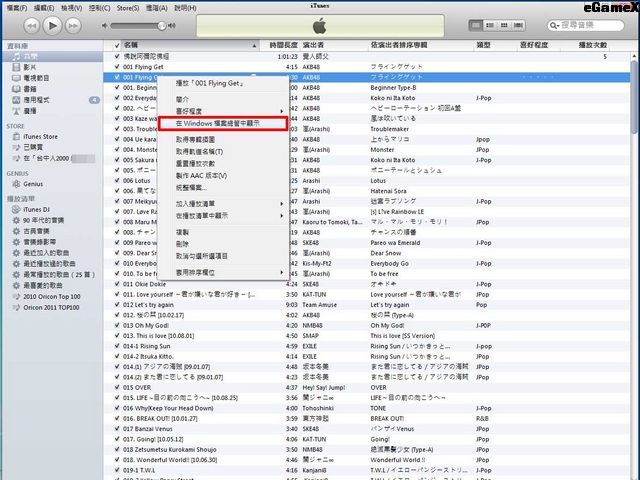The height and width of the screenshot is (480, 640).
Task: Uncheck the 012 Let's try again checkbox
Action: [117, 305]
